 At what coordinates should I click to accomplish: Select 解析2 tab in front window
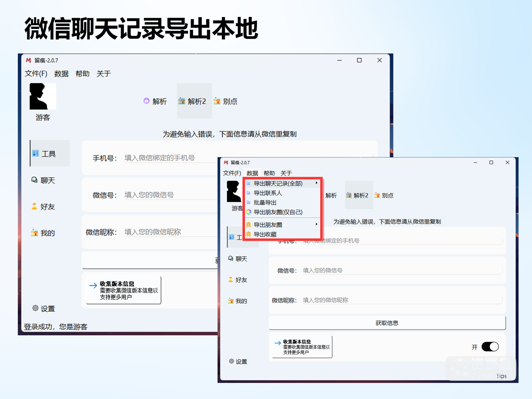coord(359,195)
